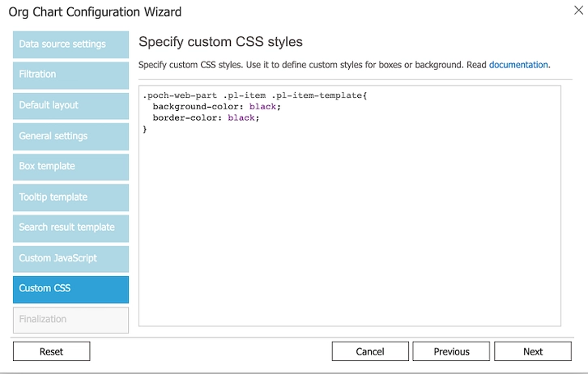Switch to the Default layout step
This screenshot has height=374, width=588.
click(71, 106)
